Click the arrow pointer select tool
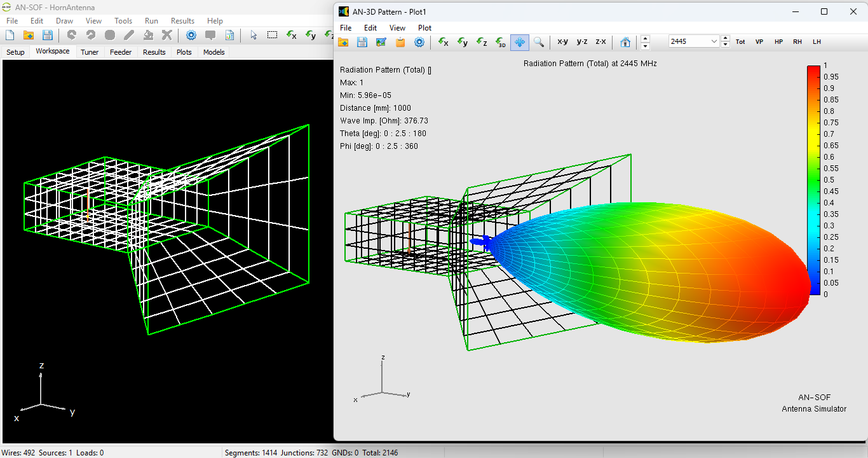This screenshot has width=868, height=458. [x=254, y=36]
